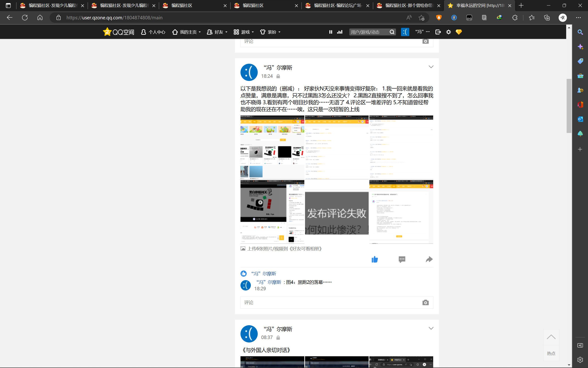Toggle the Edge sidebar visibility button
The height and width of the screenshot is (368, 588).
pyautogui.click(x=580, y=345)
